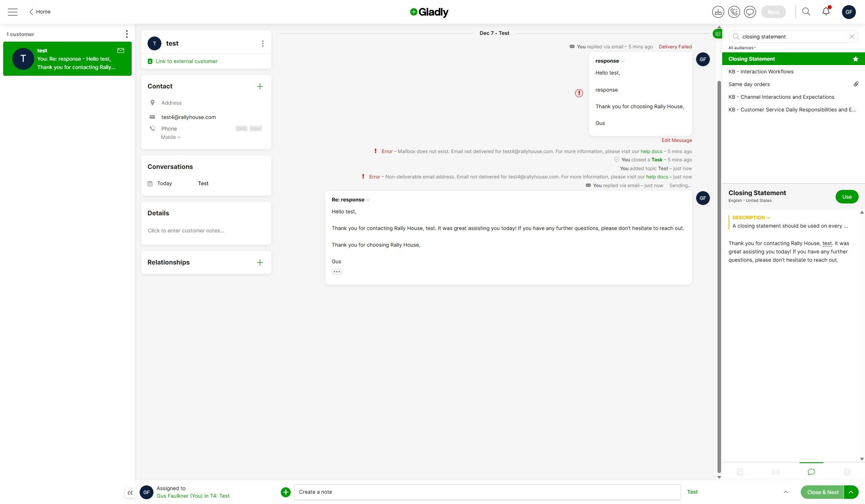This screenshot has height=504, width=865.
Task: Switch to email answer type tab
Action: pyautogui.click(x=776, y=472)
